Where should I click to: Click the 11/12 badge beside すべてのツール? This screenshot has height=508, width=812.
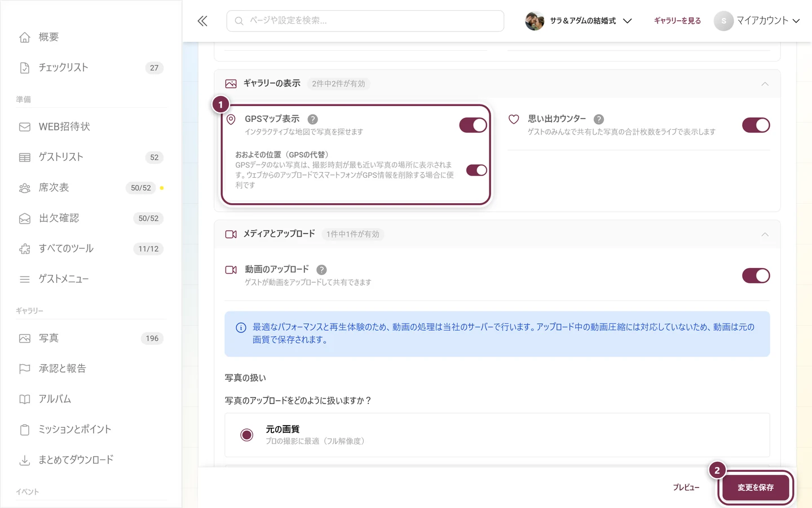(x=149, y=249)
